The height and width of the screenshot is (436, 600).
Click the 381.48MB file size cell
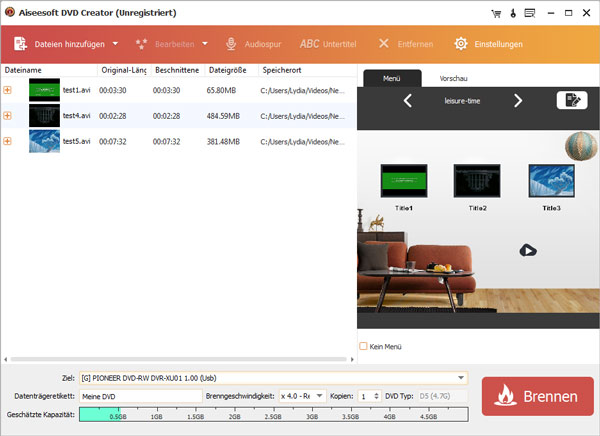point(223,142)
